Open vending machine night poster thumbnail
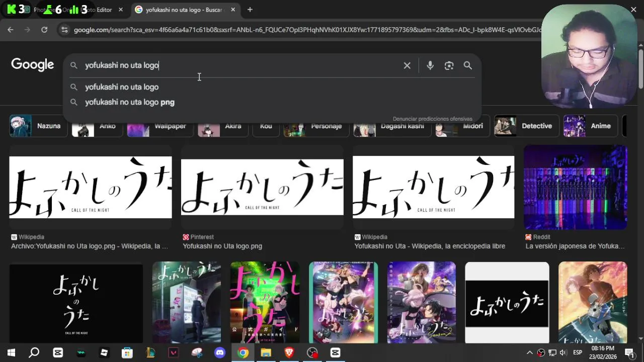The image size is (644, 362). pos(187,303)
